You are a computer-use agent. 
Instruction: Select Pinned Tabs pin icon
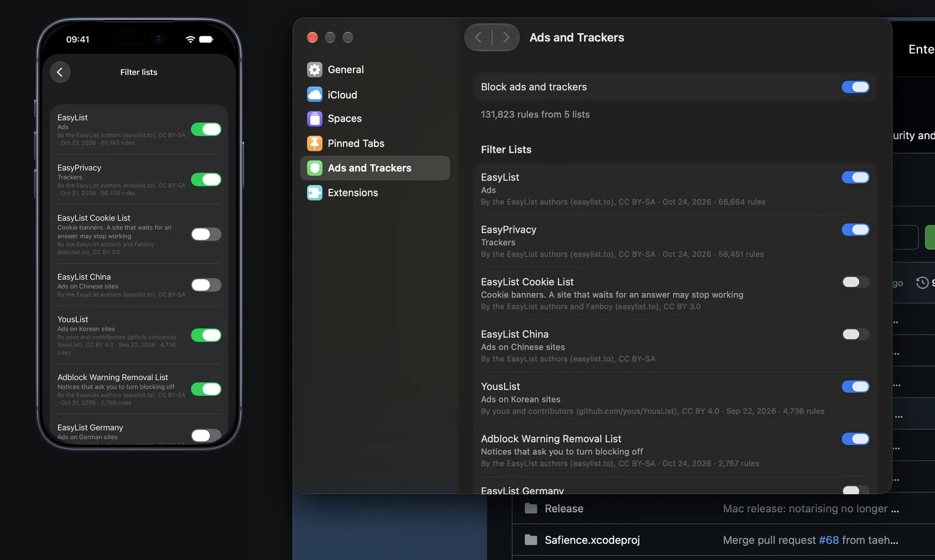pos(314,143)
